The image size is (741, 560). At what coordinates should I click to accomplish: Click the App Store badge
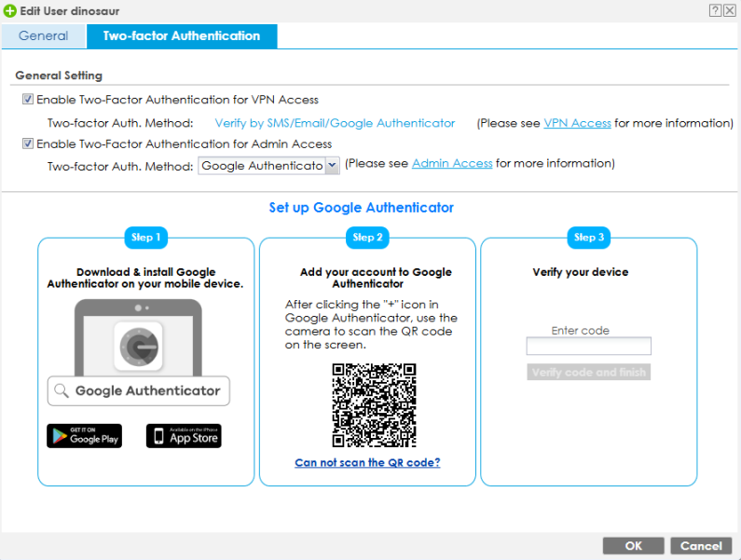(x=184, y=436)
